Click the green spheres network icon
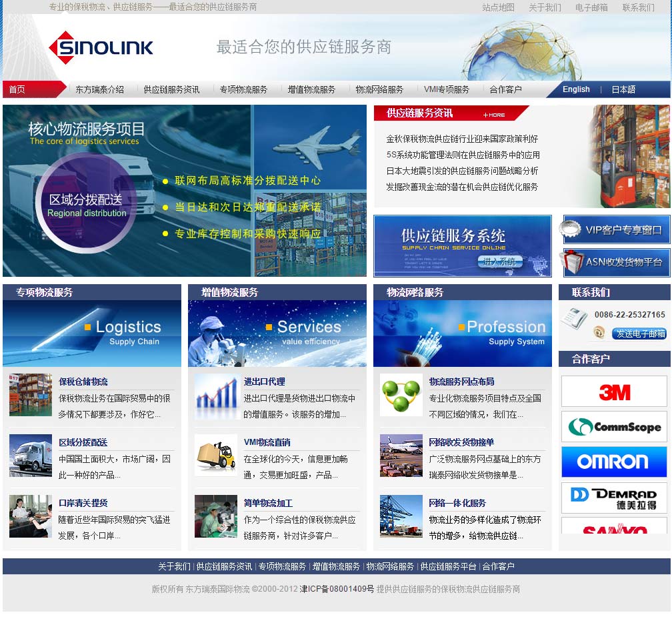The width and height of the screenshot is (672, 619). [401, 396]
